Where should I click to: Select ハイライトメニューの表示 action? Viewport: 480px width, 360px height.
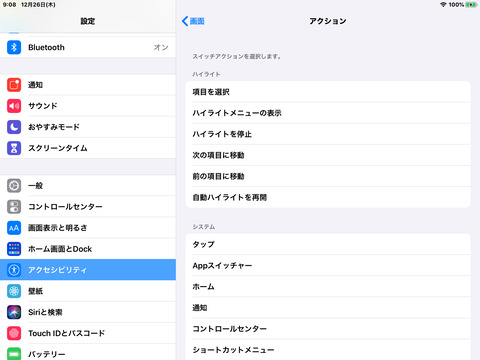(x=328, y=113)
